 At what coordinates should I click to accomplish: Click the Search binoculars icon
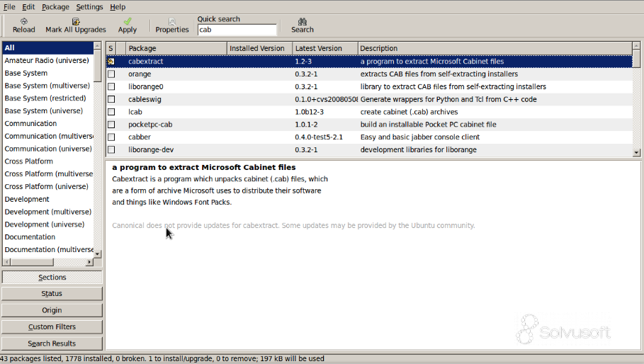pos(303,21)
